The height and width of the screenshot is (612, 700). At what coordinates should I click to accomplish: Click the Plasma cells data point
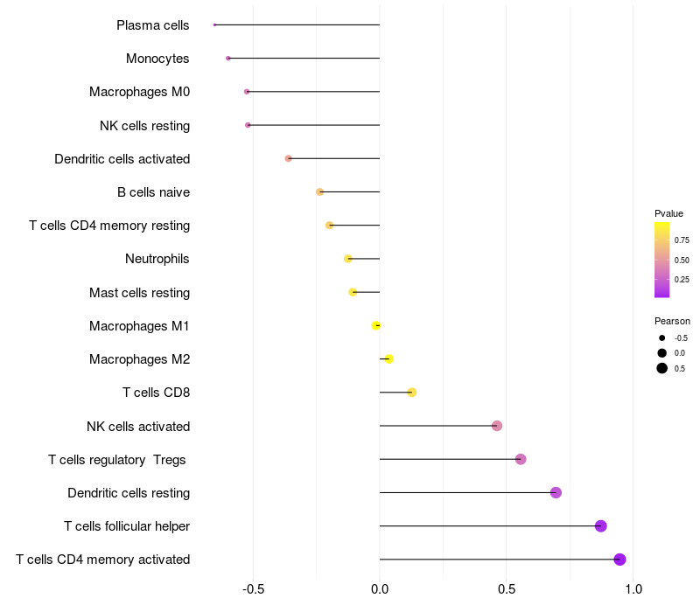(x=214, y=25)
